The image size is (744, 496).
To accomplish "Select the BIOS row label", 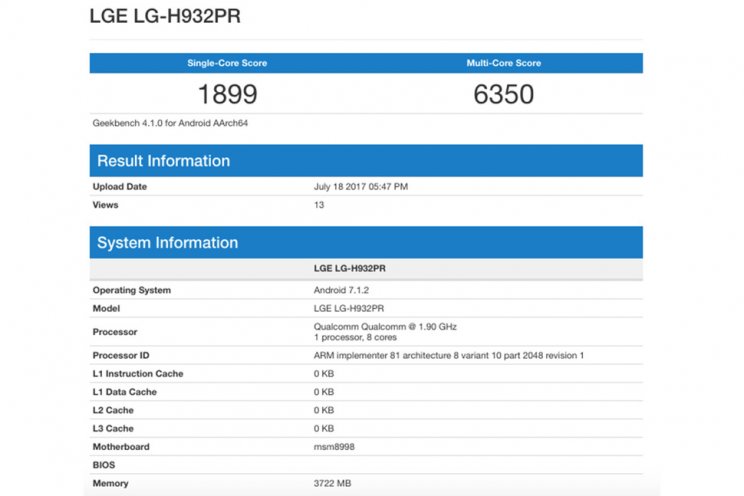I will tap(104, 465).
